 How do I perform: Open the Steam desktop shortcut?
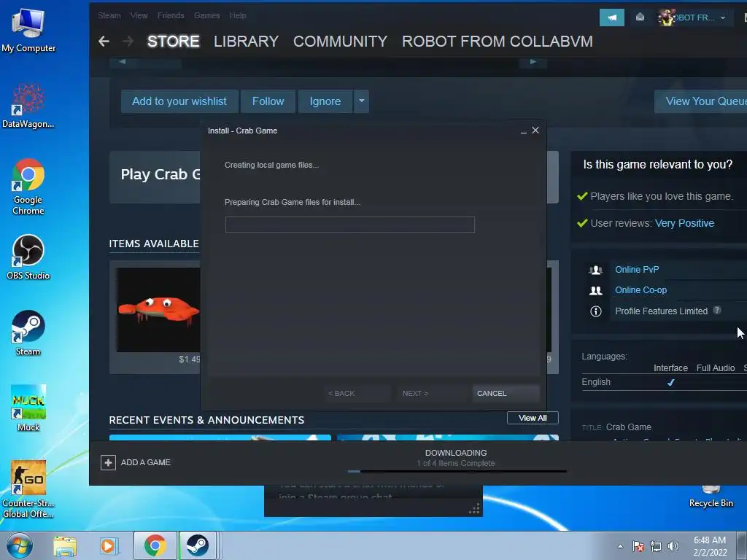click(x=28, y=332)
